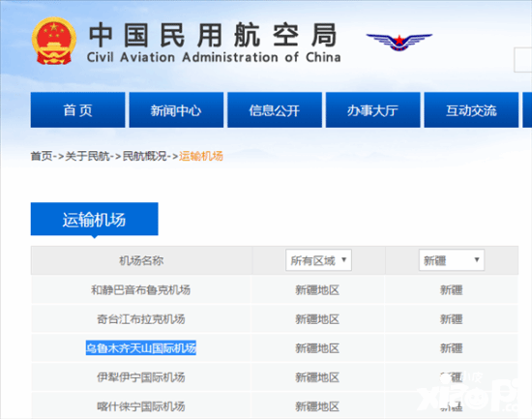The height and width of the screenshot is (419, 532).
Task: Select the 和静巴音布鲁克机场 row name
Action: tap(141, 290)
